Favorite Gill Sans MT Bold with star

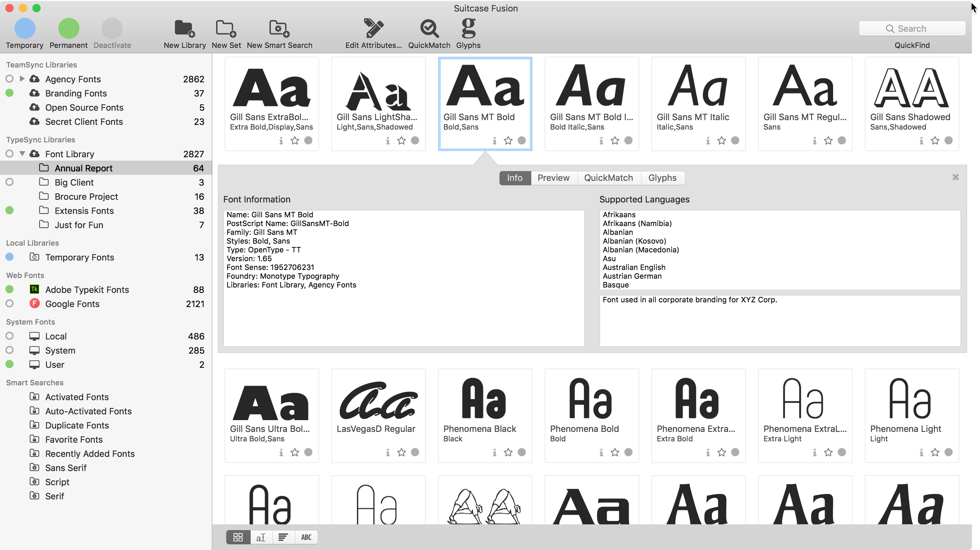click(508, 141)
